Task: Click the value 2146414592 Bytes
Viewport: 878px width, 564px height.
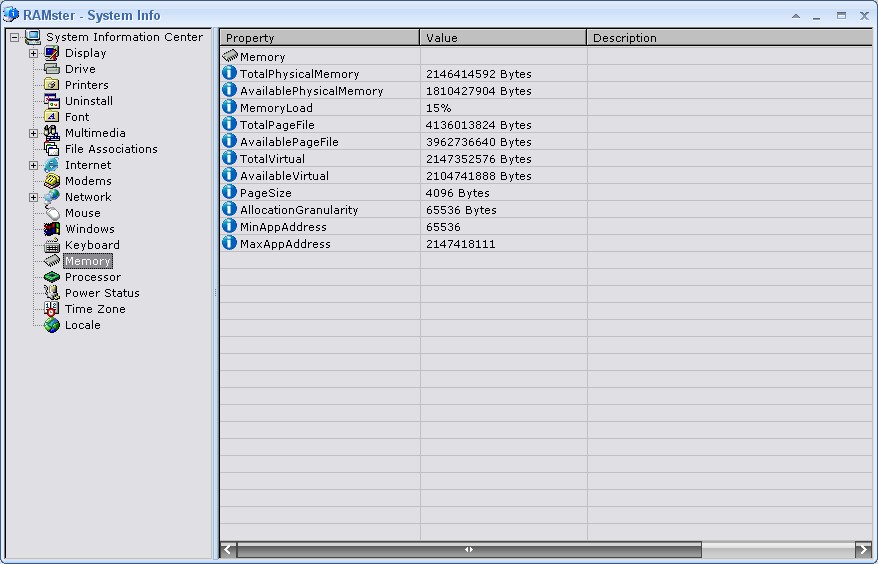Action: tap(479, 74)
